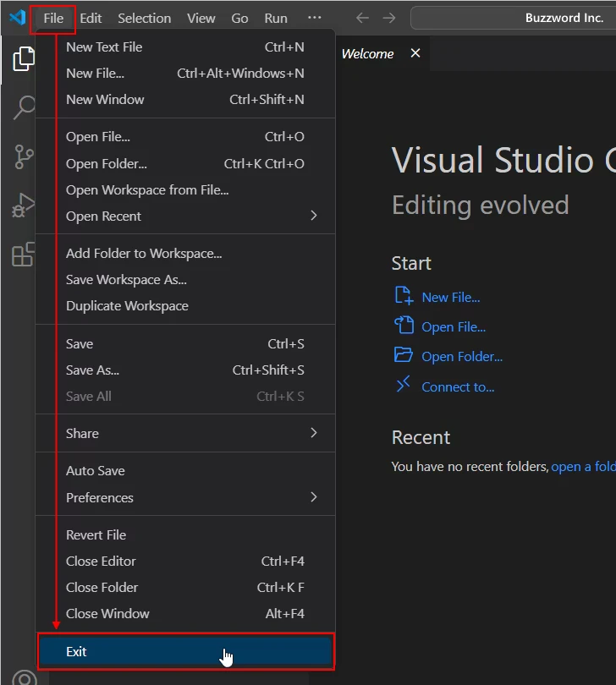Click the Buzzword Inc. command center search bar
Viewport: 616px width, 685px height.
click(525, 17)
